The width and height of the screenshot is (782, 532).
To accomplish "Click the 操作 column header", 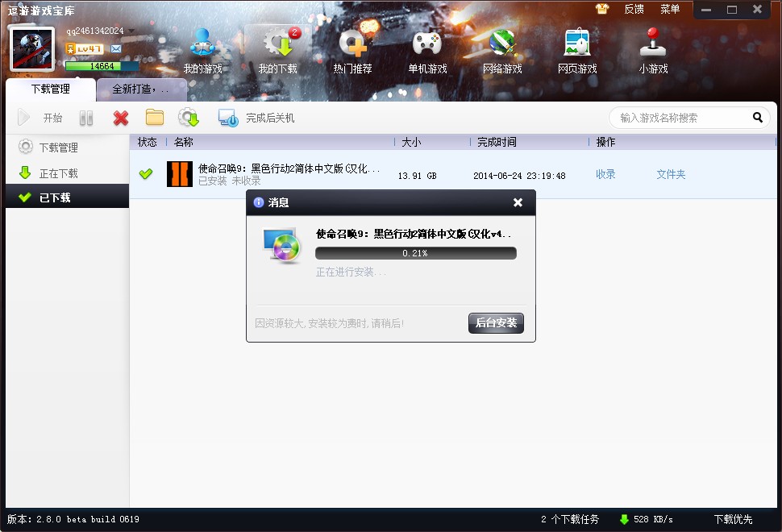I will click(x=605, y=142).
